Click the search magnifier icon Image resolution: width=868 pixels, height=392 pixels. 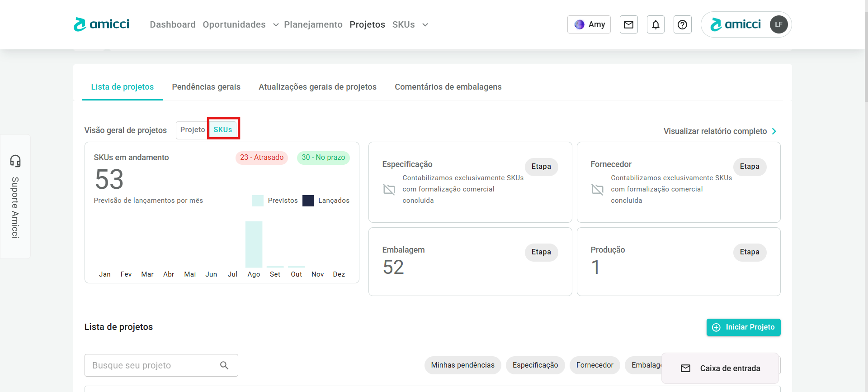224,365
